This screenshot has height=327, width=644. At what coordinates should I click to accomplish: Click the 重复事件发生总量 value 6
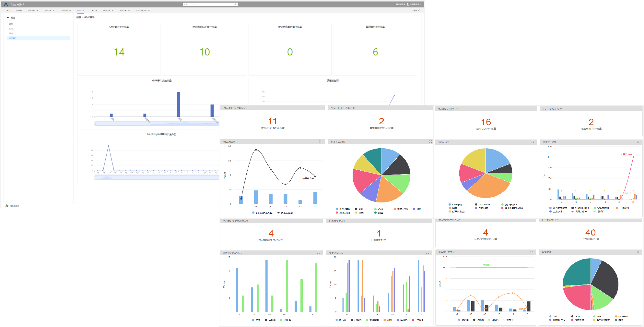[x=375, y=52]
